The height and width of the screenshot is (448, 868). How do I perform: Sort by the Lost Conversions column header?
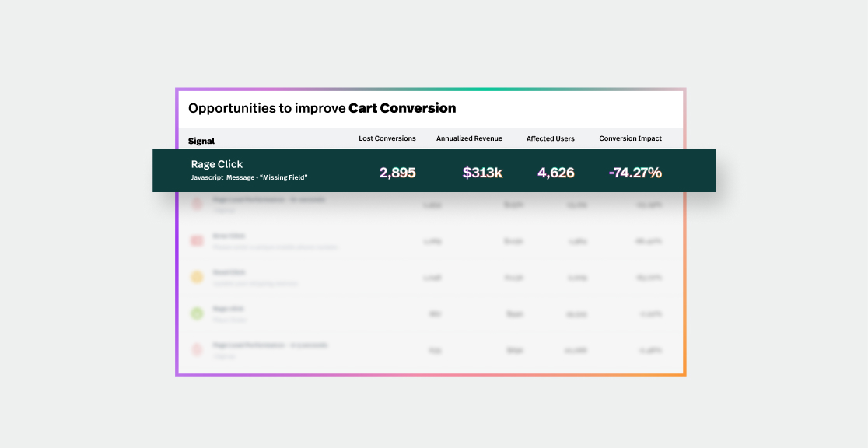(387, 138)
